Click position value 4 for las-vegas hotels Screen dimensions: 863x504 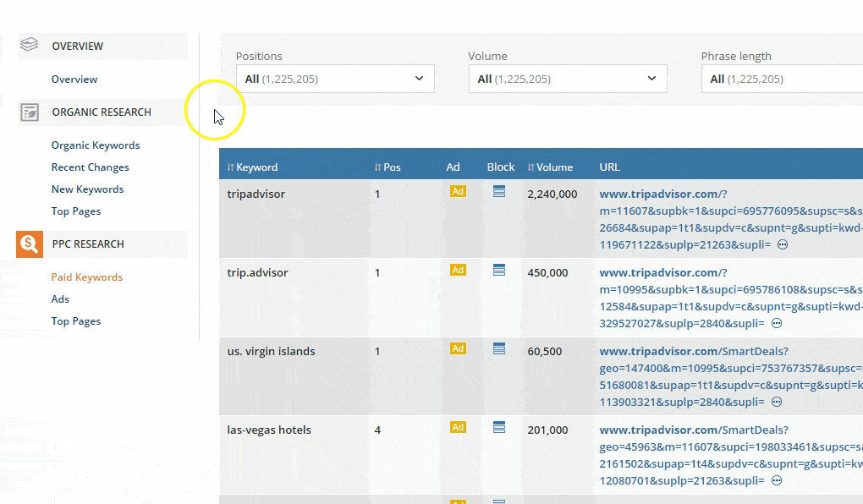point(377,430)
